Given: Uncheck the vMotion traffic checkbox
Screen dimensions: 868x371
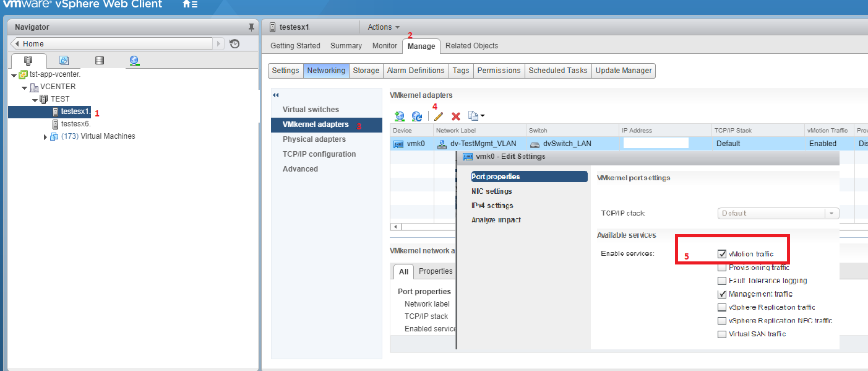Looking at the screenshot, I should click(x=722, y=254).
